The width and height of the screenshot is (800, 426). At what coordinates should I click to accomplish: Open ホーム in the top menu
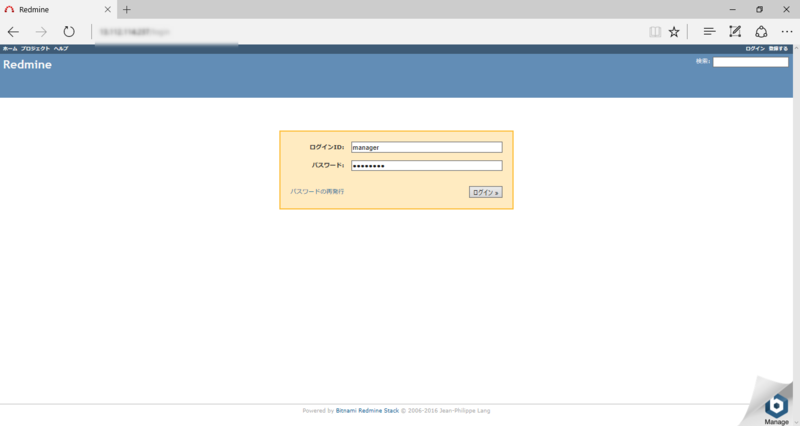coord(10,48)
